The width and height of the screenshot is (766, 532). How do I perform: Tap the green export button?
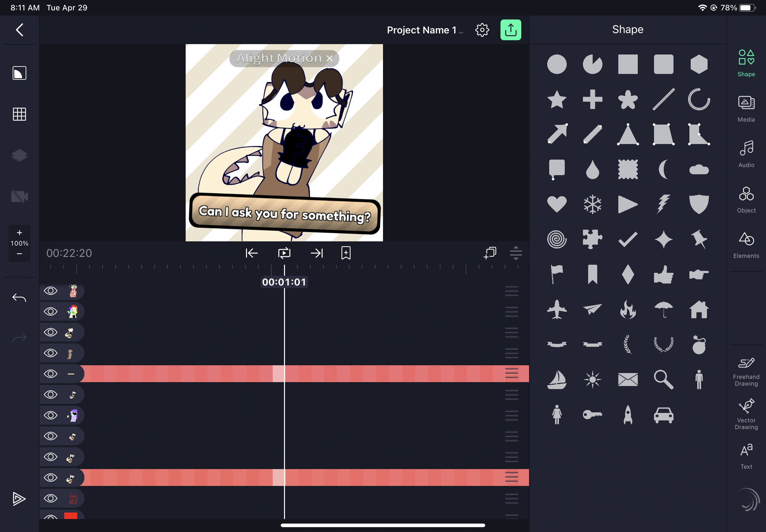[510, 30]
